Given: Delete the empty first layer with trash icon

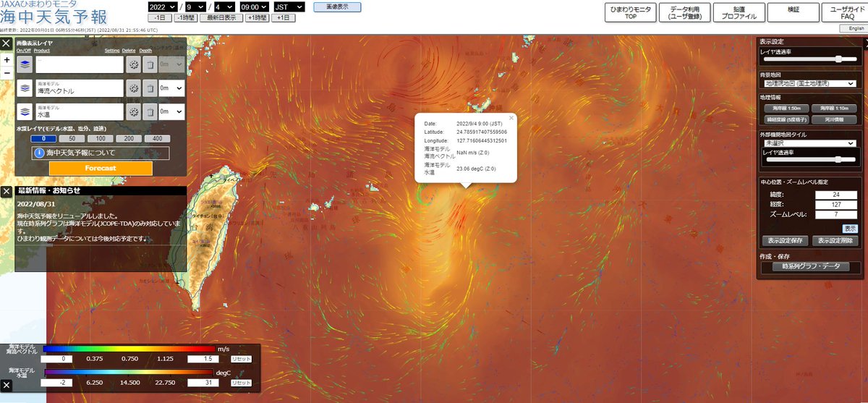Looking at the screenshot, I should [x=149, y=64].
